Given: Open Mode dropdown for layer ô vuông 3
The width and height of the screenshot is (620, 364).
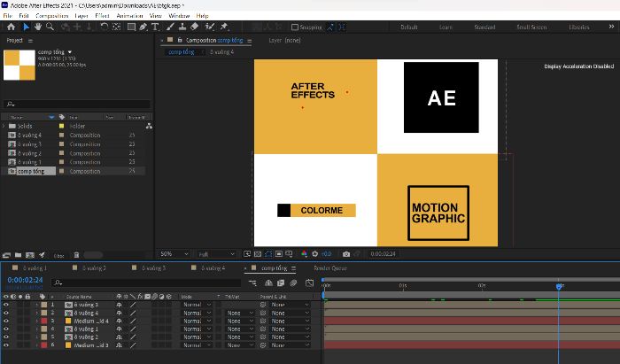Looking at the screenshot, I should pos(197,305).
